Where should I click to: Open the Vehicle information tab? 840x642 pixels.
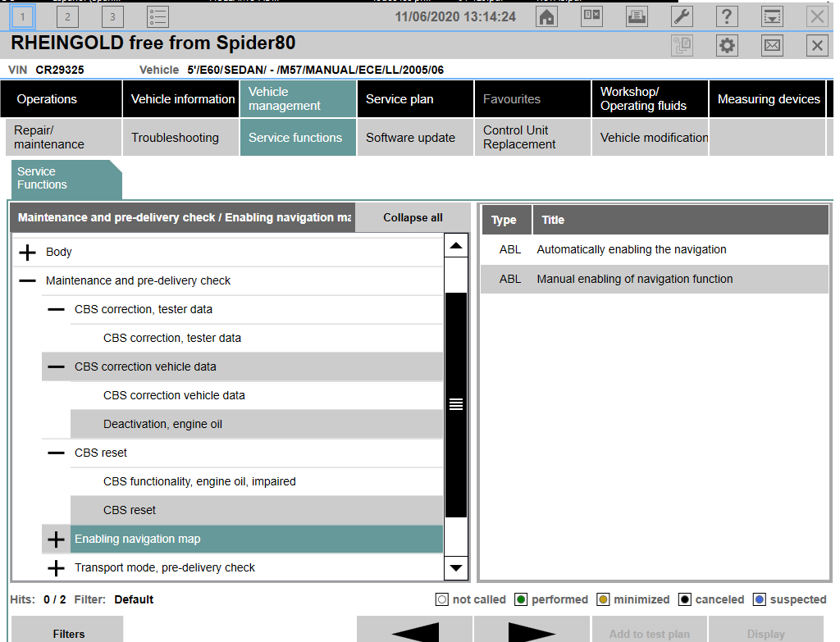pos(181,99)
